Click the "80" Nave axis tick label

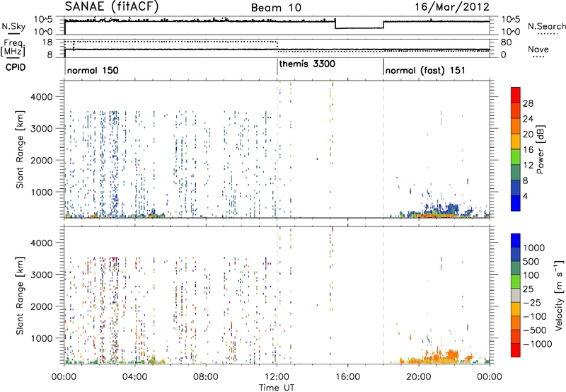[x=506, y=42]
